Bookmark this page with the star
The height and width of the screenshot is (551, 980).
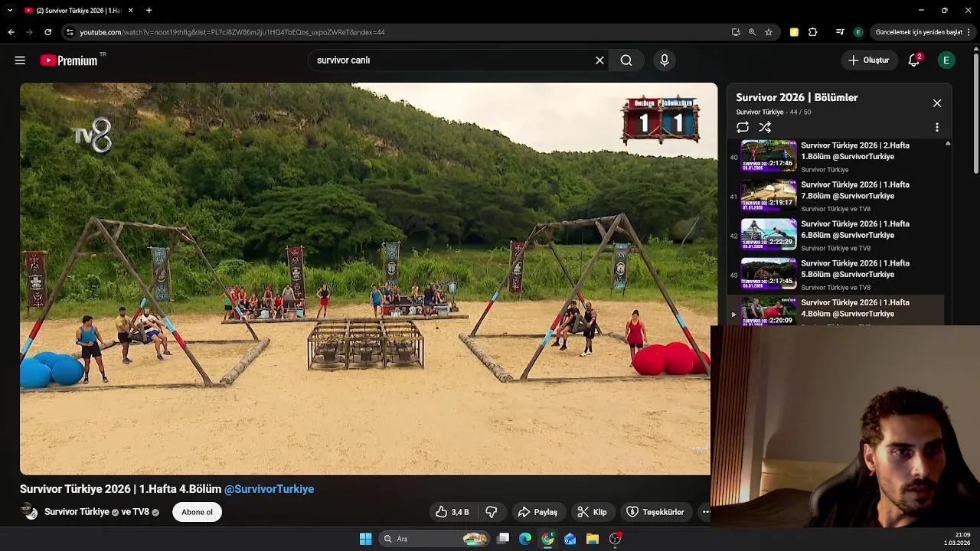[x=769, y=32]
